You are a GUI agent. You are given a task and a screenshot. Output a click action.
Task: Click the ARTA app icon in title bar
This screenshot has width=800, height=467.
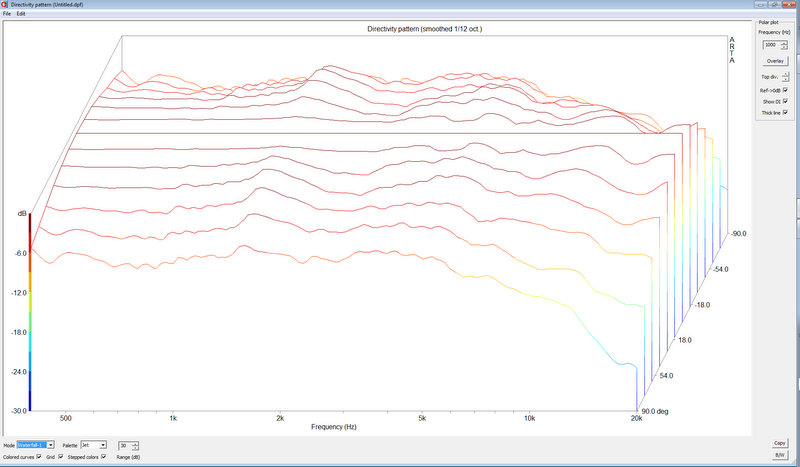(x=5, y=4)
